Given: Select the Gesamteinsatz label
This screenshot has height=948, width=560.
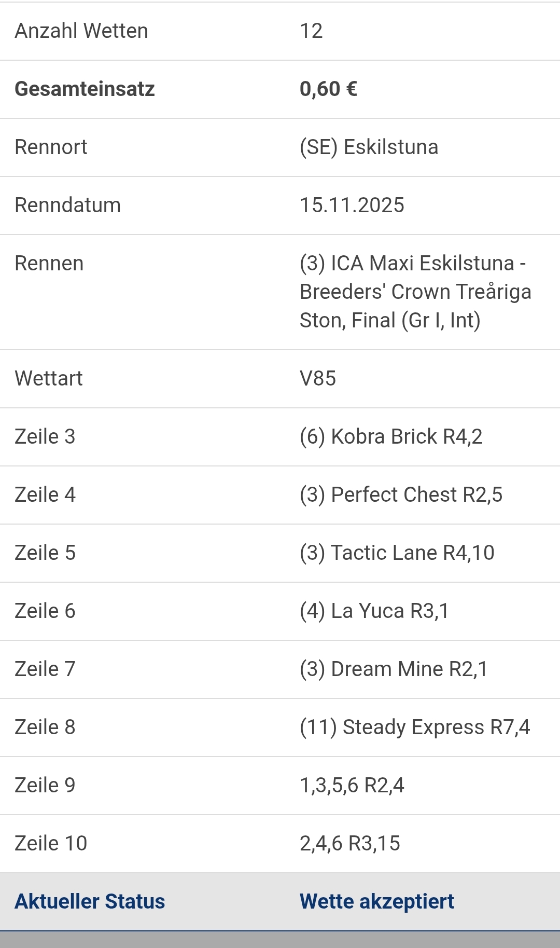Looking at the screenshot, I should [x=85, y=89].
